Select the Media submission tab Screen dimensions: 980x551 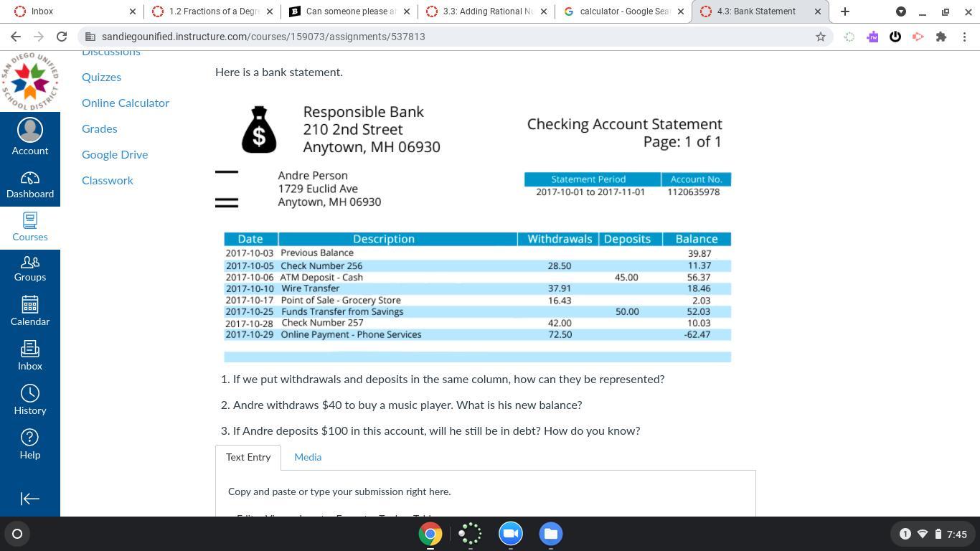[x=308, y=458]
